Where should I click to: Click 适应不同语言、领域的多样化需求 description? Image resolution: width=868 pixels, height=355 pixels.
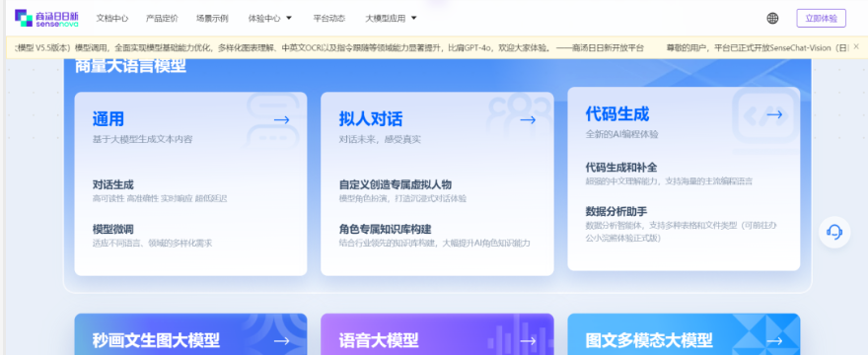tap(152, 244)
